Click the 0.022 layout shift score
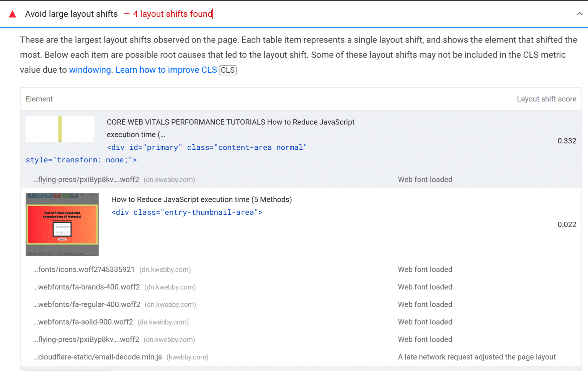The image size is (588, 371). pos(567,225)
